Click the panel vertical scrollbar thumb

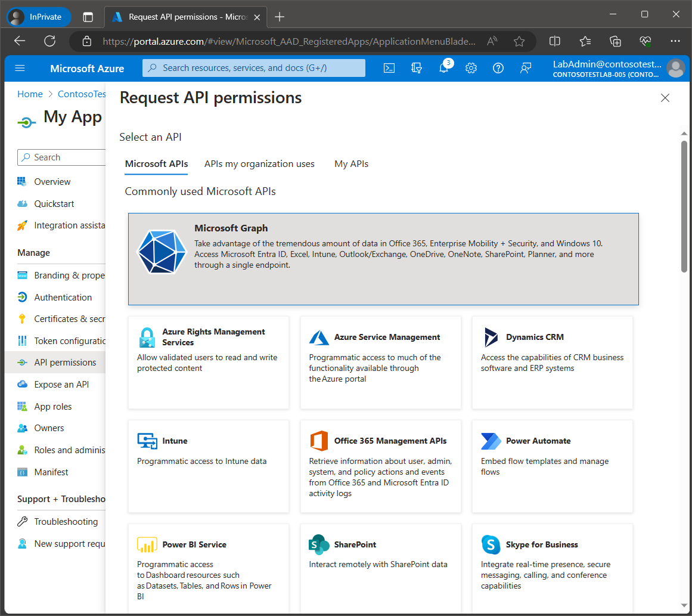pyautogui.click(x=684, y=207)
